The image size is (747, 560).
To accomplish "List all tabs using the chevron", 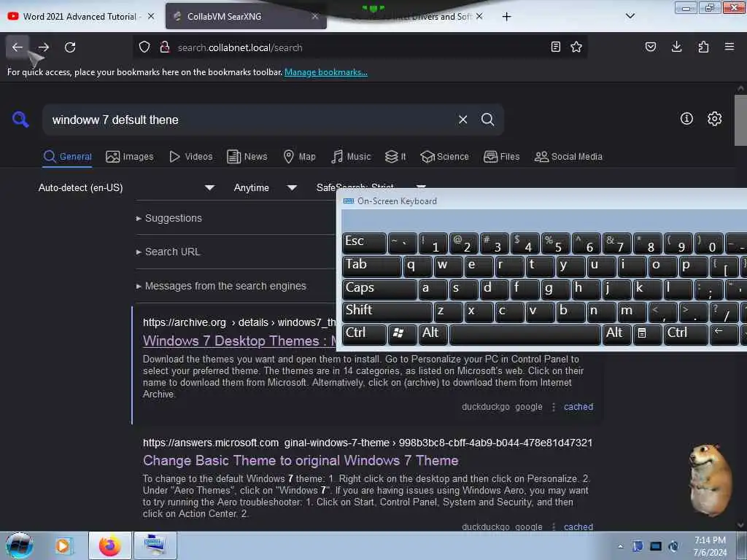I will [630, 16].
